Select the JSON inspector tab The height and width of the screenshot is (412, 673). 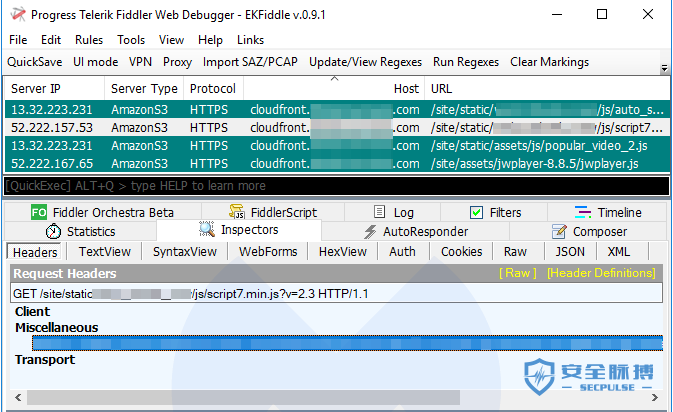[x=570, y=251]
